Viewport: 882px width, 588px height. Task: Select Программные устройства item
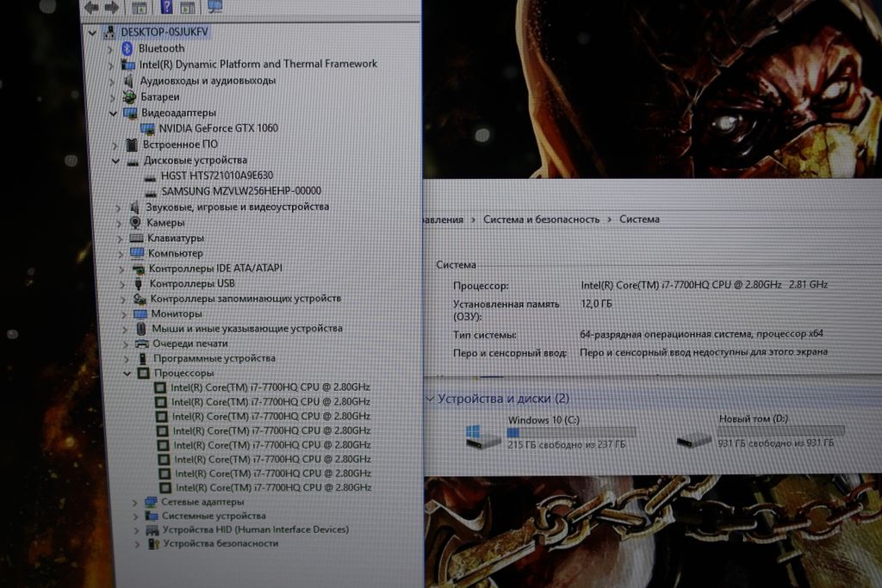pos(214,358)
